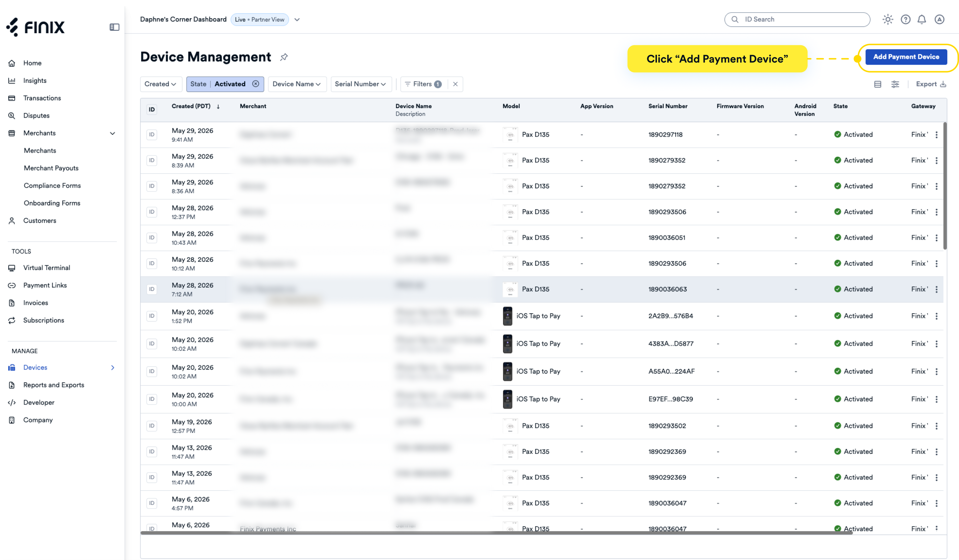Open the help question mark icon
The width and height of the screenshot is (959, 560).
tap(905, 20)
